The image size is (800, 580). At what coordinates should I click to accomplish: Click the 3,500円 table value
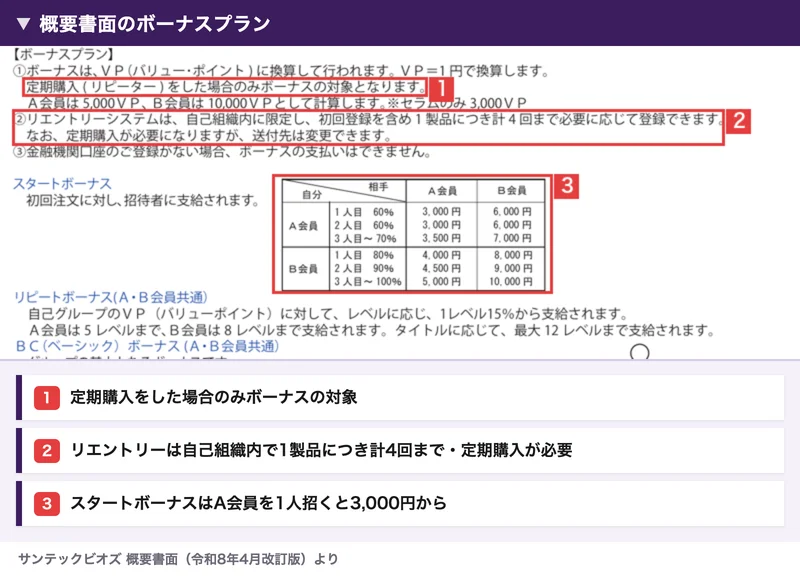pyautogui.click(x=441, y=238)
